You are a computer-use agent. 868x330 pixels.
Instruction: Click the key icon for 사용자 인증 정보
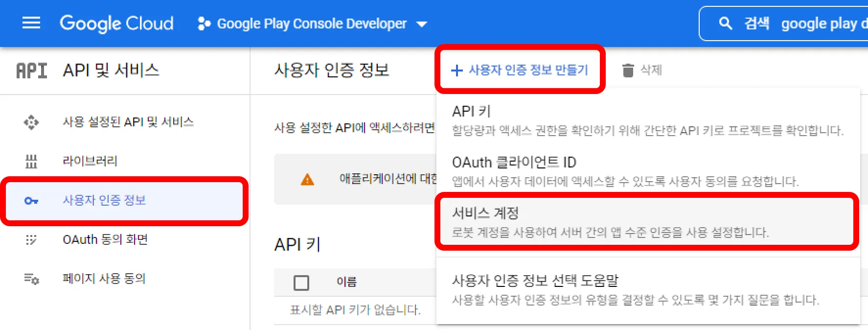(31, 201)
